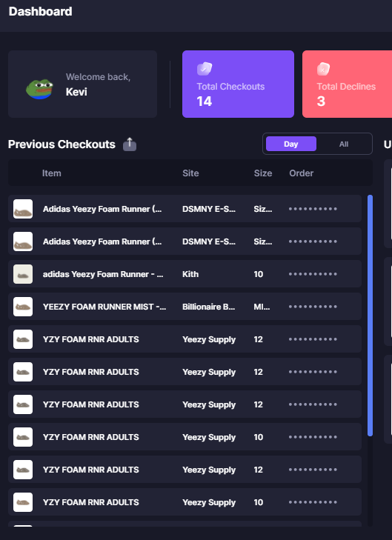This screenshot has width=392, height=540.
Task: Click the Order column header
Action: point(302,173)
